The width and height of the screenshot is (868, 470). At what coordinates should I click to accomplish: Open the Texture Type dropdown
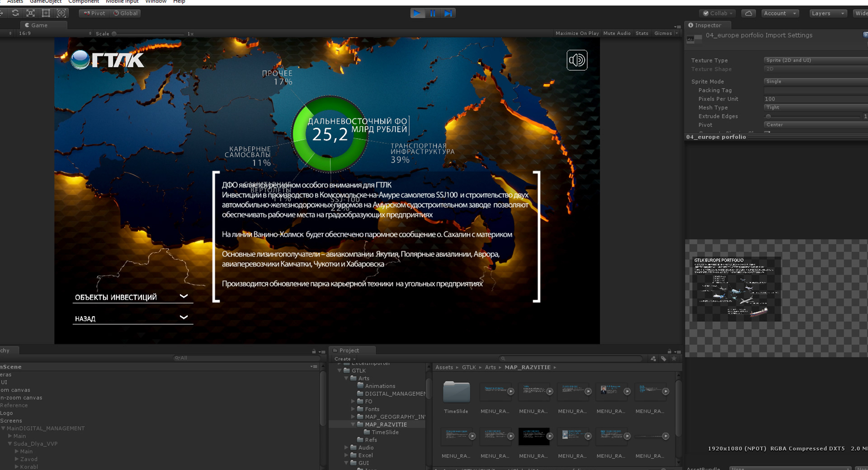coord(816,60)
